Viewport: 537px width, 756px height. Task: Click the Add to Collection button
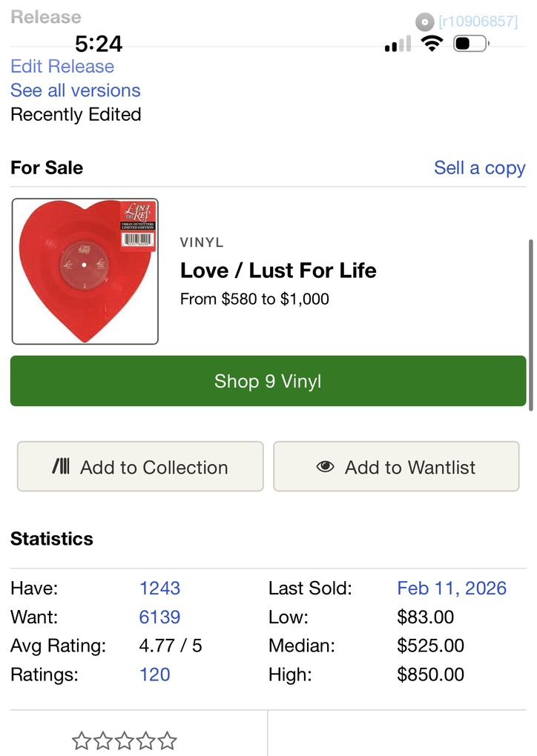pos(140,467)
